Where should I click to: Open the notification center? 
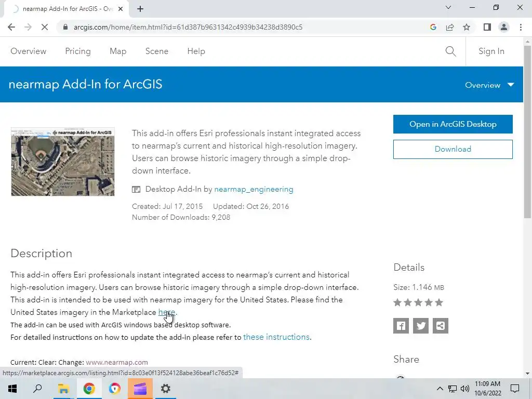point(515,389)
